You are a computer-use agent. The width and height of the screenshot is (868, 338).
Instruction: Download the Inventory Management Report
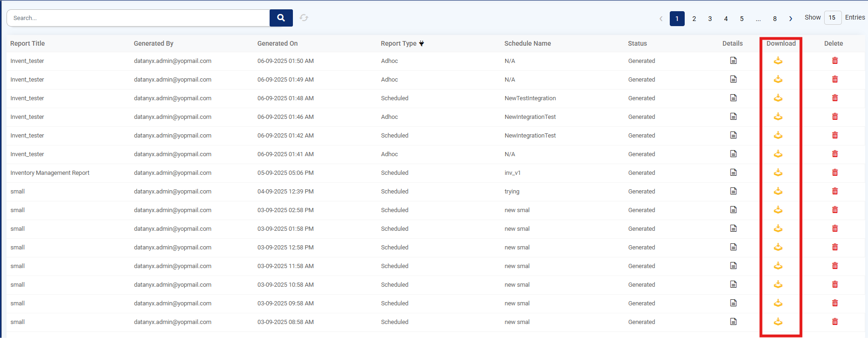(x=778, y=172)
